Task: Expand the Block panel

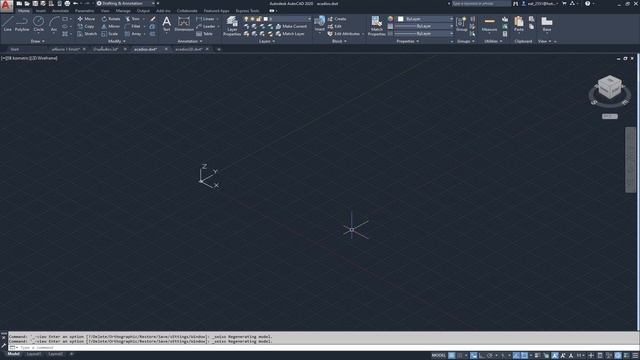Action: [x=339, y=41]
